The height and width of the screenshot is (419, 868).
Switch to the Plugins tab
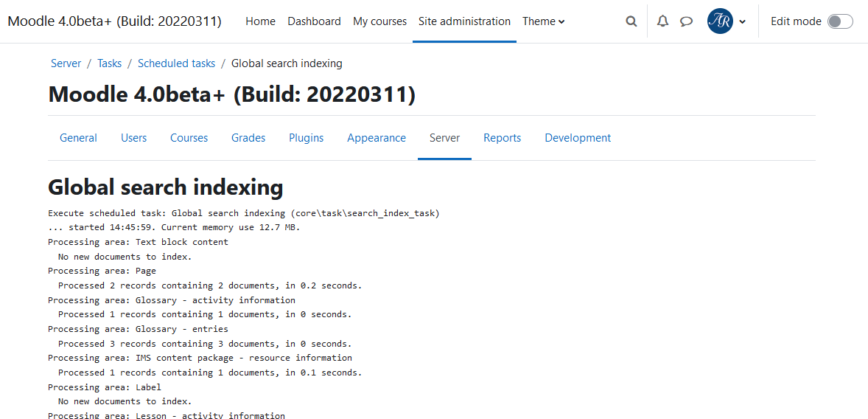306,138
